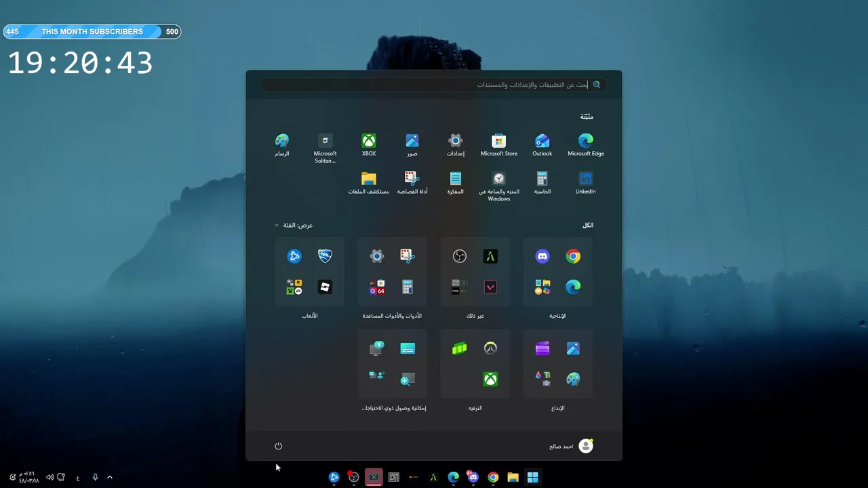Open Narrator in the accessibility (إمكانية وصول) group
The width and height of the screenshot is (868, 488).
click(377, 348)
